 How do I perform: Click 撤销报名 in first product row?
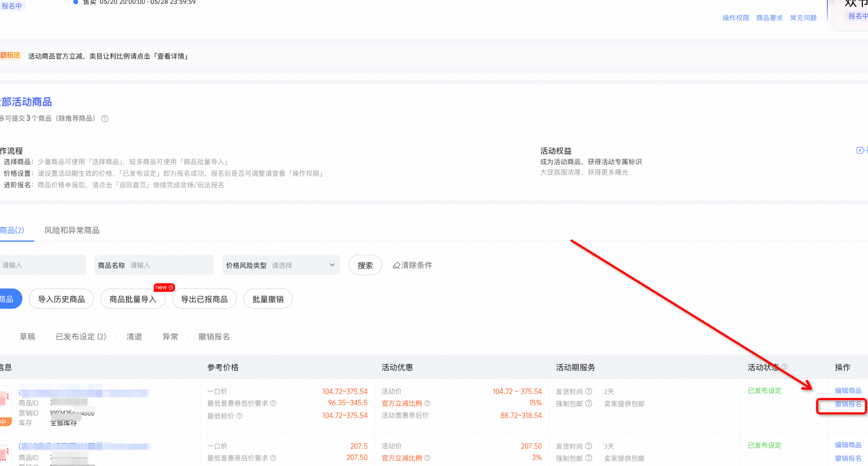click(x=848, y=404)
